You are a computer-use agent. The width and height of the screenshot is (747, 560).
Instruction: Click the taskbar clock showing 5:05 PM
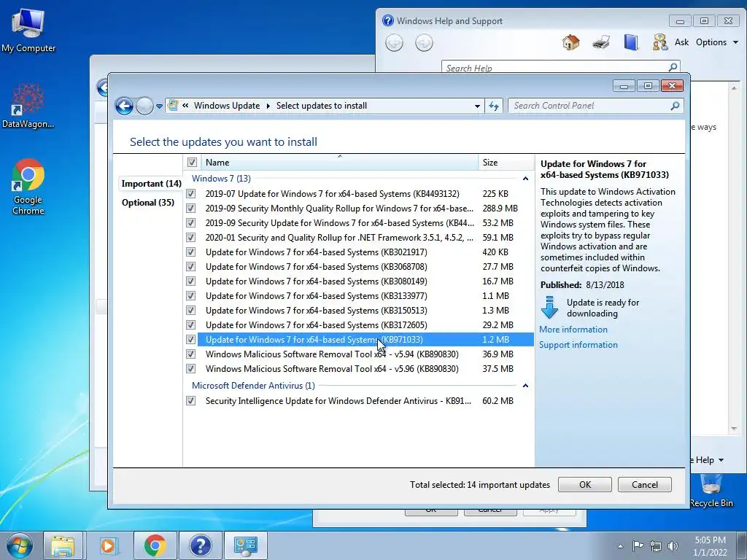pos(710,546)
